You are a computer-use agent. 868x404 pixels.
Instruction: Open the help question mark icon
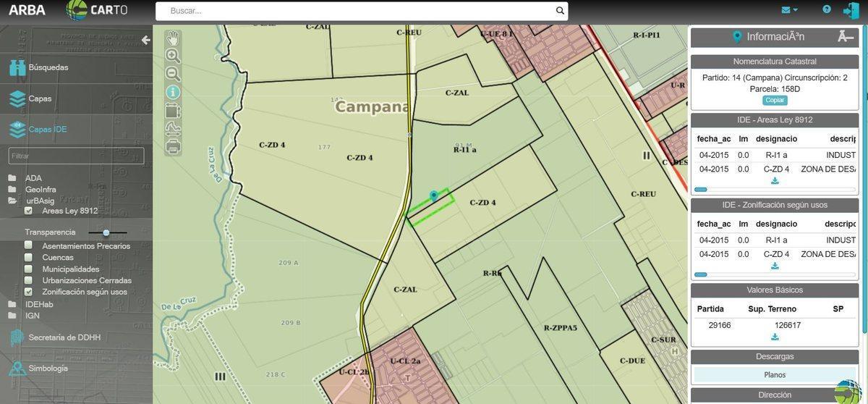coord(827,9)
